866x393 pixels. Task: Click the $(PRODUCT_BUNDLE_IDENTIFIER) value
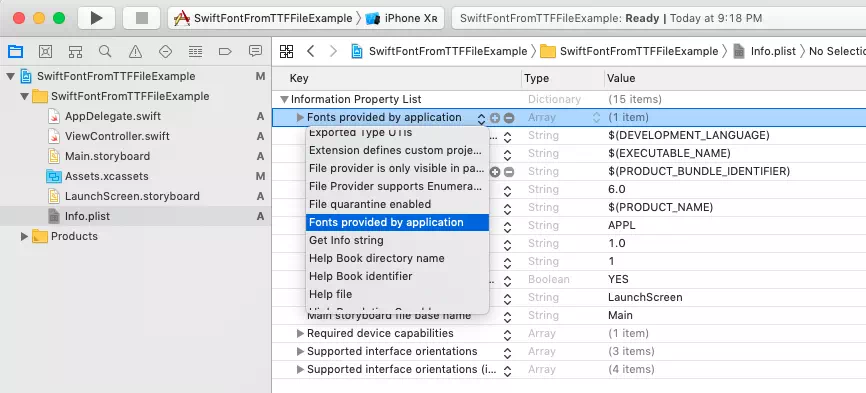click(699, 171)
